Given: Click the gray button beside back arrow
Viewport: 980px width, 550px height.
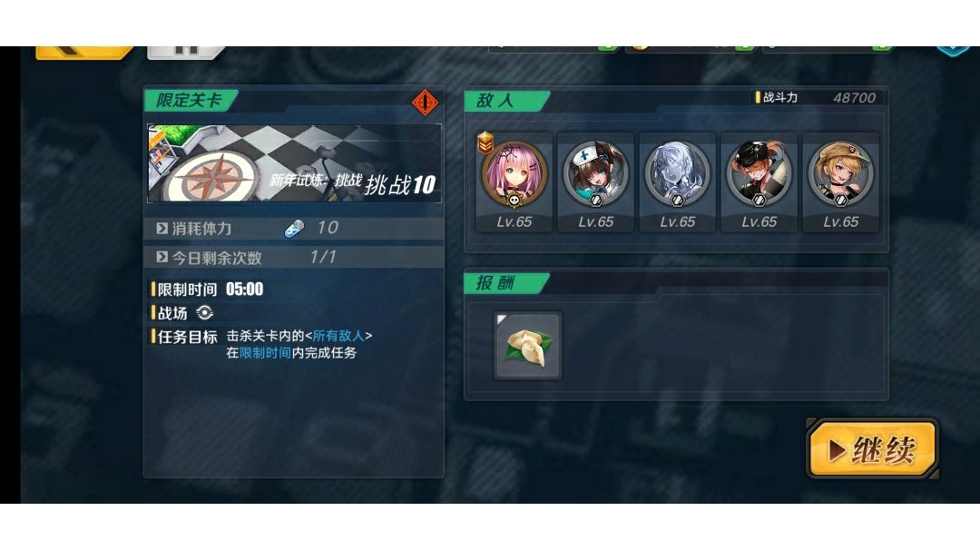Looking at the screenshot, I should pyautogui.click(x=186, y=53).
